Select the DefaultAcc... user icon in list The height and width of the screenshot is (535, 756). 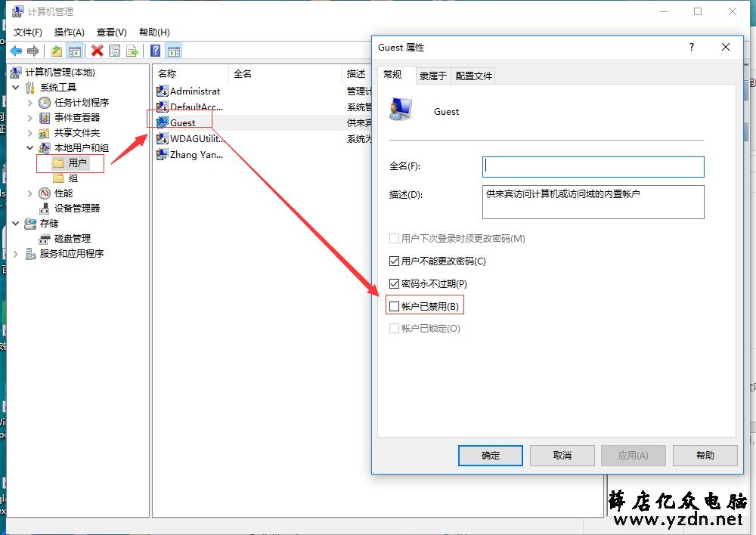pos(163,107)
